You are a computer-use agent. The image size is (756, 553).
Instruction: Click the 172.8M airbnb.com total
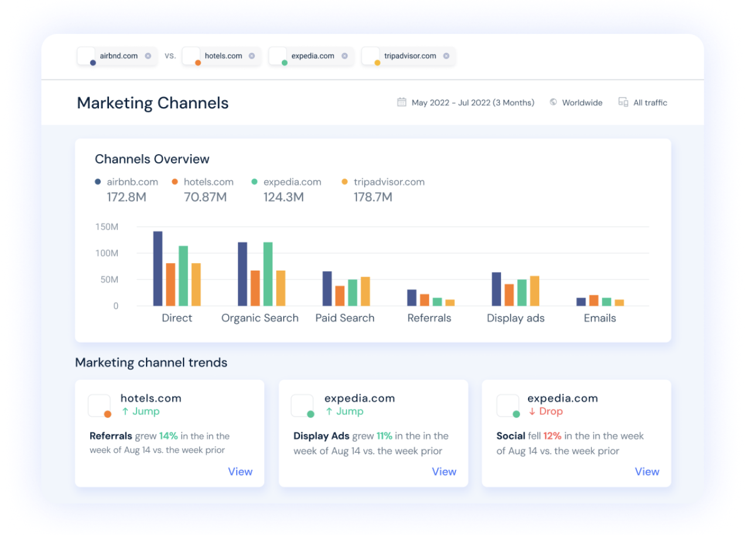coord(127,197)
